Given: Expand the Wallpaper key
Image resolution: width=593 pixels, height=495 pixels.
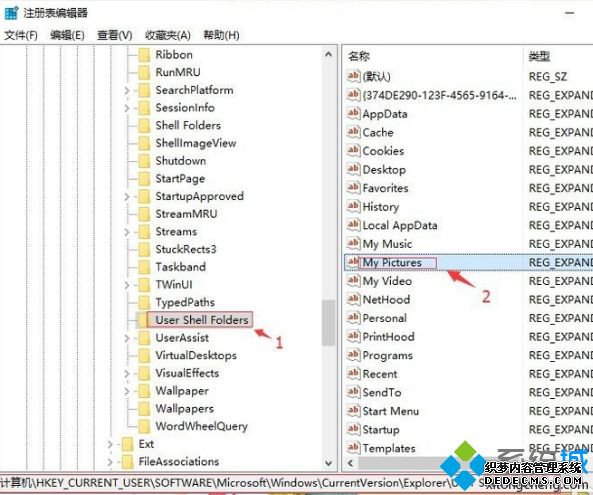Looking at the screenshot, I should tap(127, 391).
